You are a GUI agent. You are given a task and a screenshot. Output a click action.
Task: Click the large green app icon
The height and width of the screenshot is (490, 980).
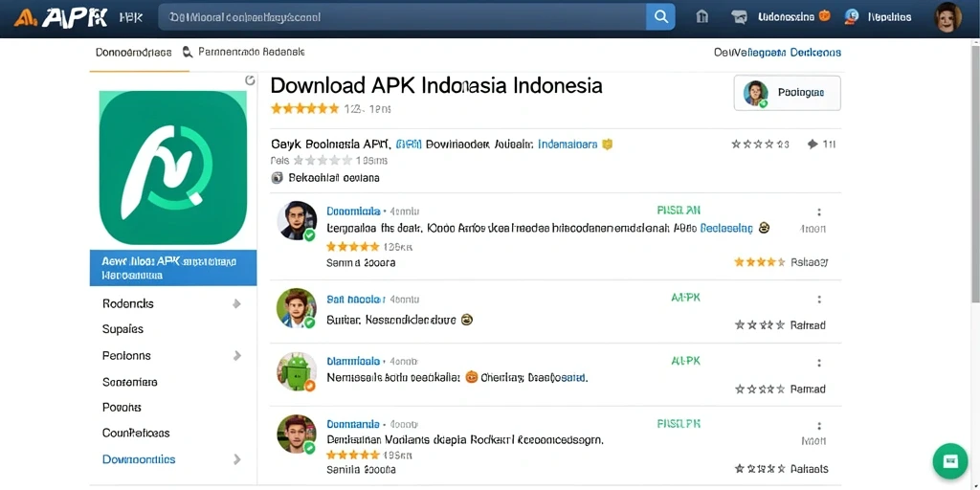tap(173, 167)
